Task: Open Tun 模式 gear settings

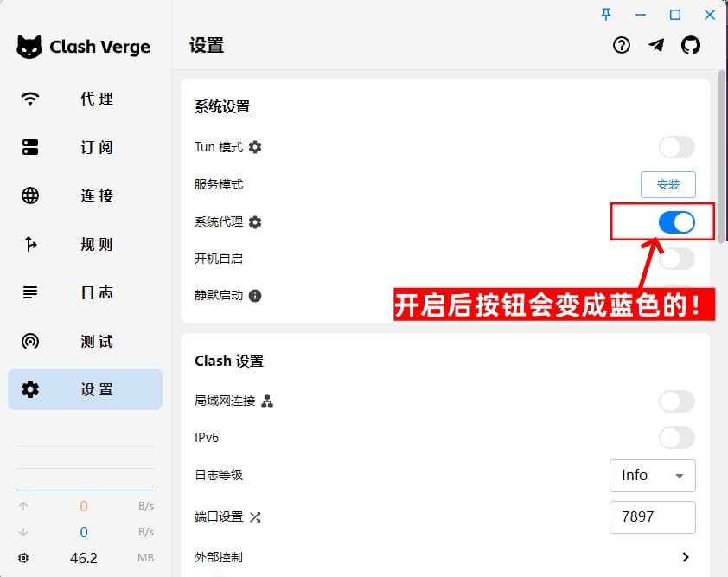Action: [253, 147]
